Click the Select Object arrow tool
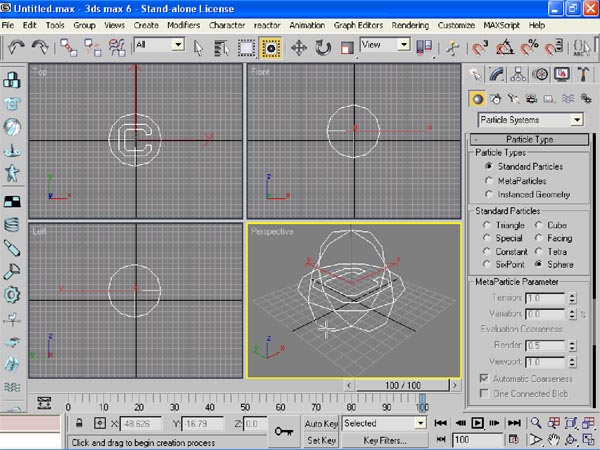The height and width of the screenshot is (450, 600). (198, 47)
